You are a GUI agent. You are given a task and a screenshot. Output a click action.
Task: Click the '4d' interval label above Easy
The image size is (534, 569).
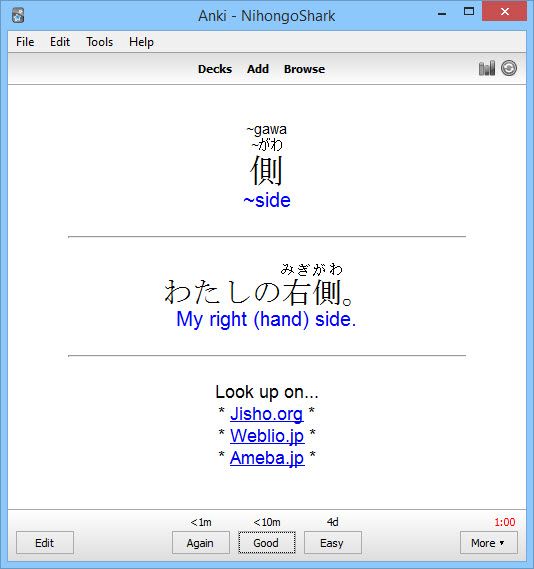[333, 522]
